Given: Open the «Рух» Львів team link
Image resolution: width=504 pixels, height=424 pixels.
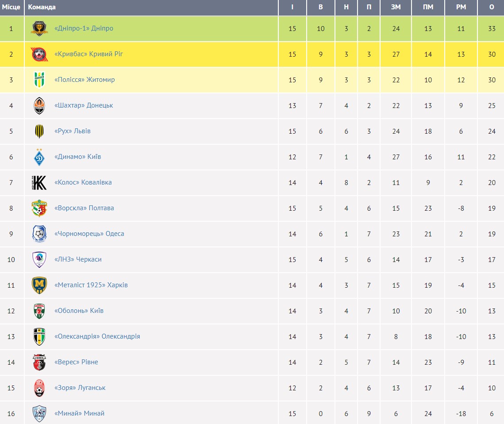Looking at the screenshot, I should pos(73,131).
